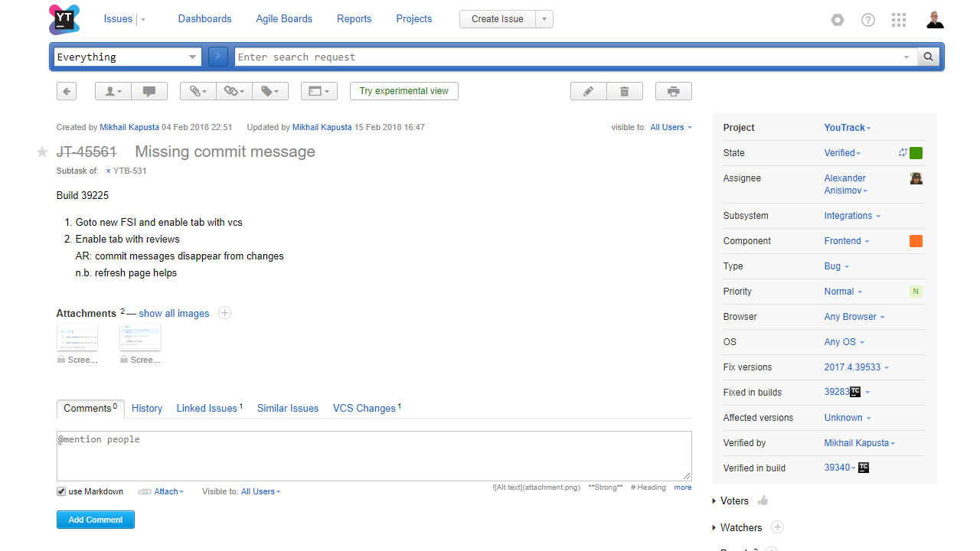Open the Subsystem Integrations dropdown
Screen dimensions: 980x551
[x=852, y=216]
